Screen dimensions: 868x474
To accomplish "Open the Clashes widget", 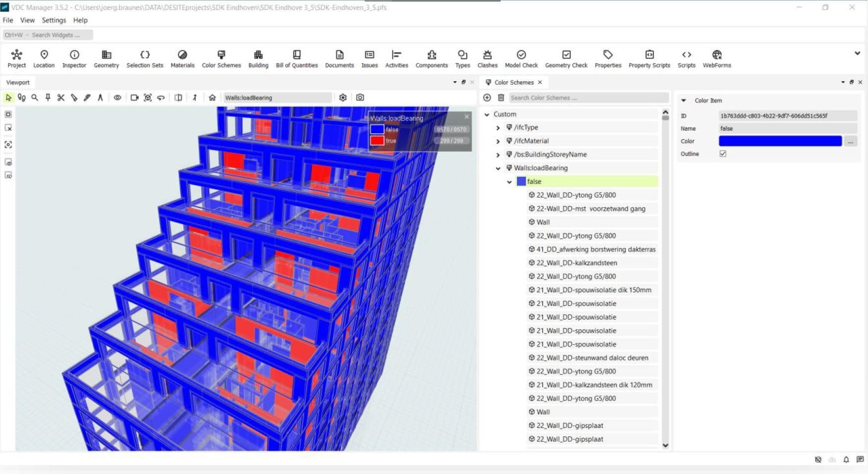I will [487, 58].
